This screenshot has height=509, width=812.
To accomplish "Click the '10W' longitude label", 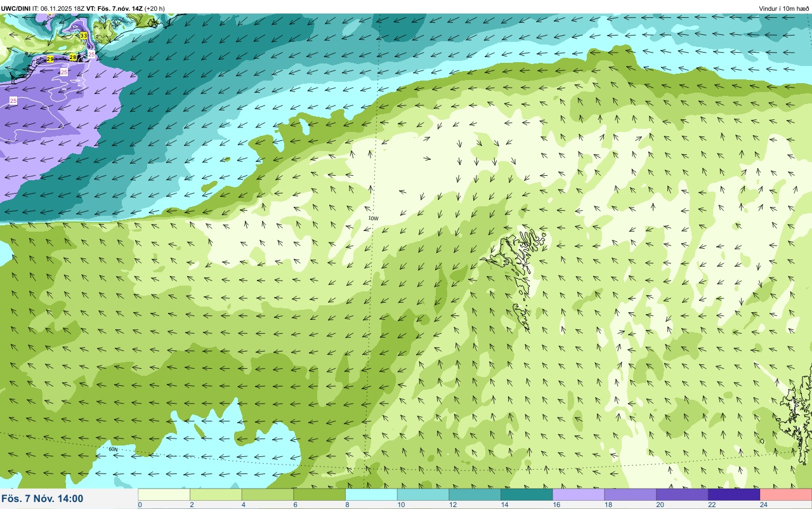I will pyautogui.click(x=374, y=218).
